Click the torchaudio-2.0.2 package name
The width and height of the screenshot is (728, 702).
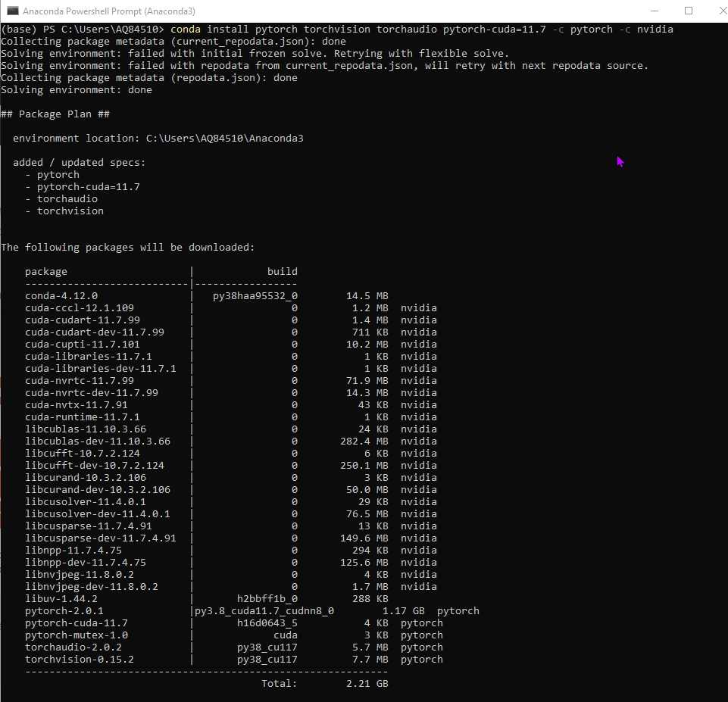pyautogui.click(x=73, y=647)
